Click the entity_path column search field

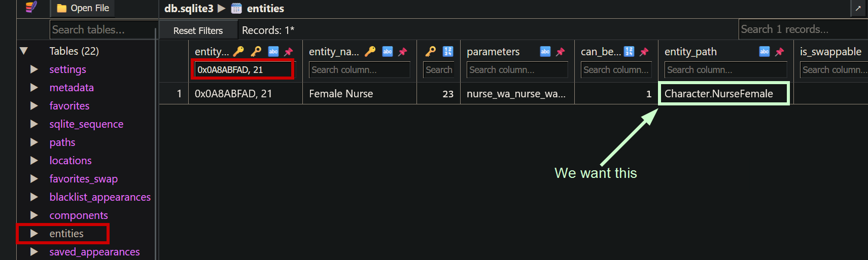[725, 70]
